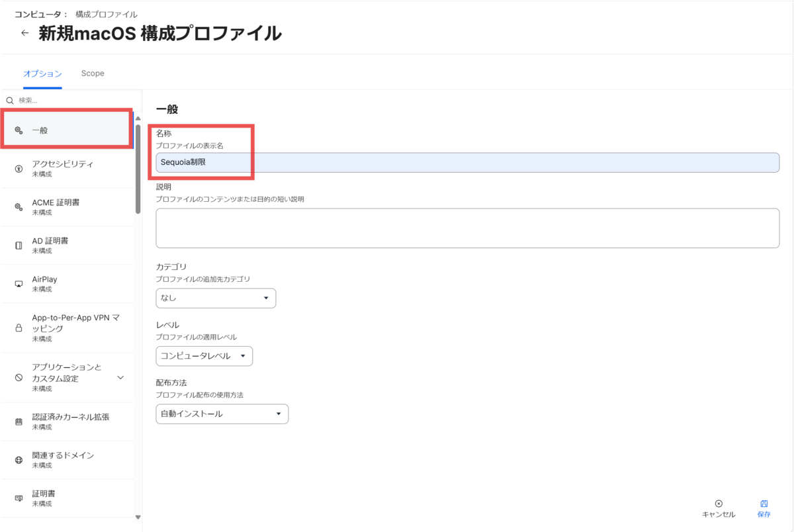Viewport: 794px width, 532px height.
Task: Click the 保存 floppy disk icon
Action: coord(764,504)
